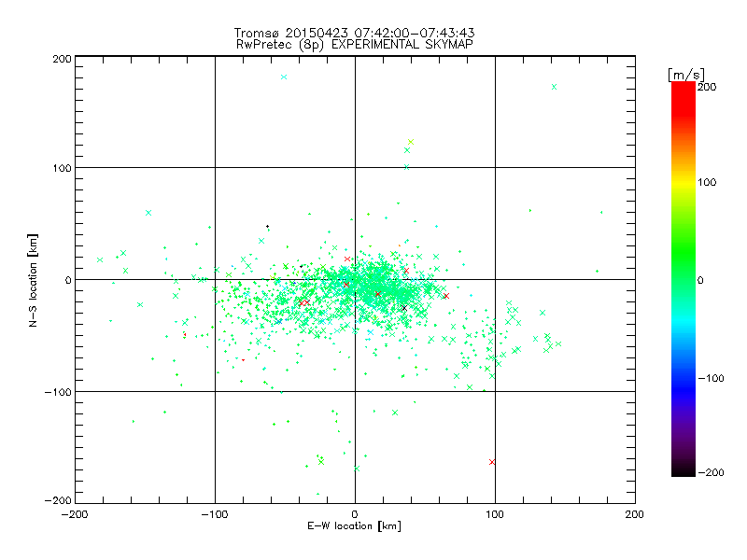Screen dimensions: 747x560
Task: Click the x-axis '-200' tick label
Action: point(75,514)
